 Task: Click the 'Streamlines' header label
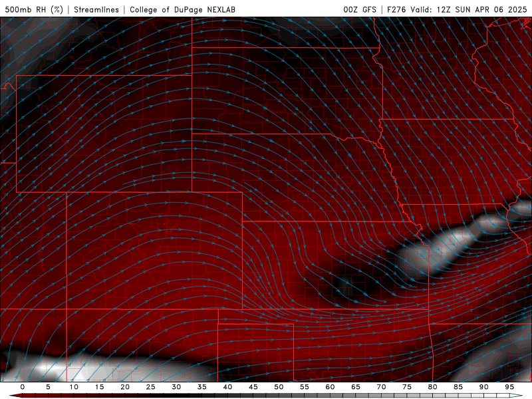click(x=96, y=9)
